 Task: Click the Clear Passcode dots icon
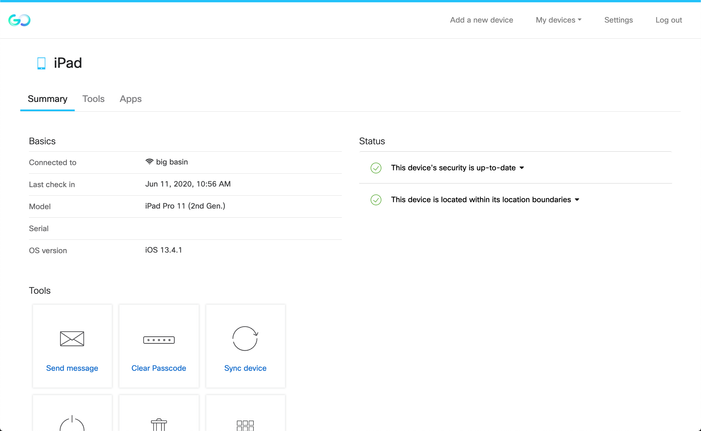point(159,340)
